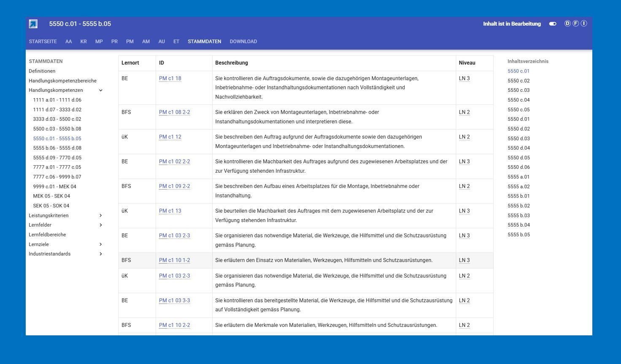Viewport: 621px width, 364px height.
Task: Open Definitionen in the sidebar
Action: (42, 71)
